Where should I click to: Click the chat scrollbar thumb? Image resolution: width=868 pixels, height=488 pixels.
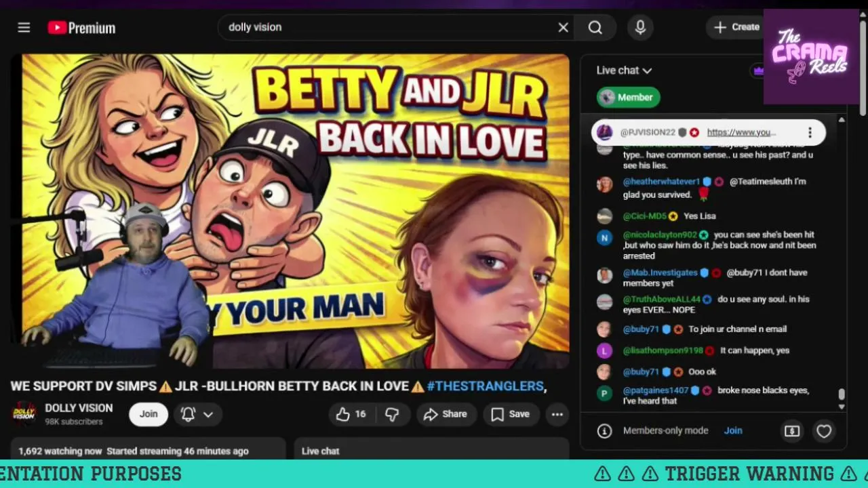pyautogui.click(x=842, y=394)
